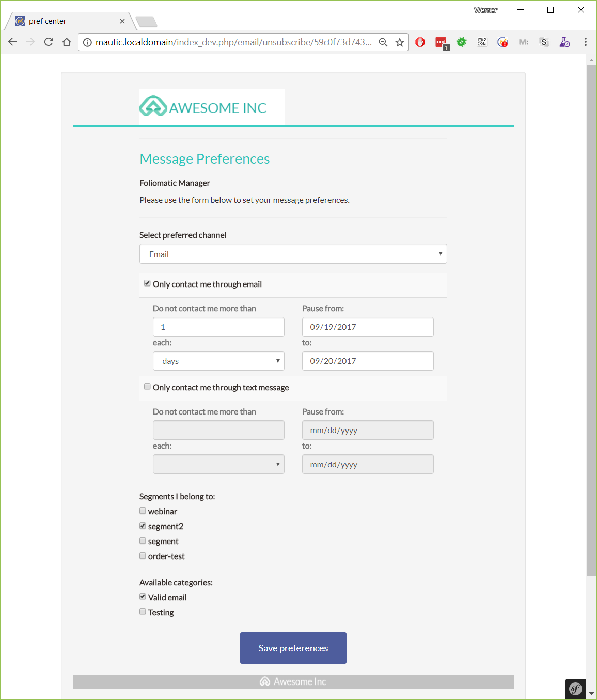Click the extension icon showing a warning badge
This screenshot has width=597, height=700.
click(x=502, y=42)
